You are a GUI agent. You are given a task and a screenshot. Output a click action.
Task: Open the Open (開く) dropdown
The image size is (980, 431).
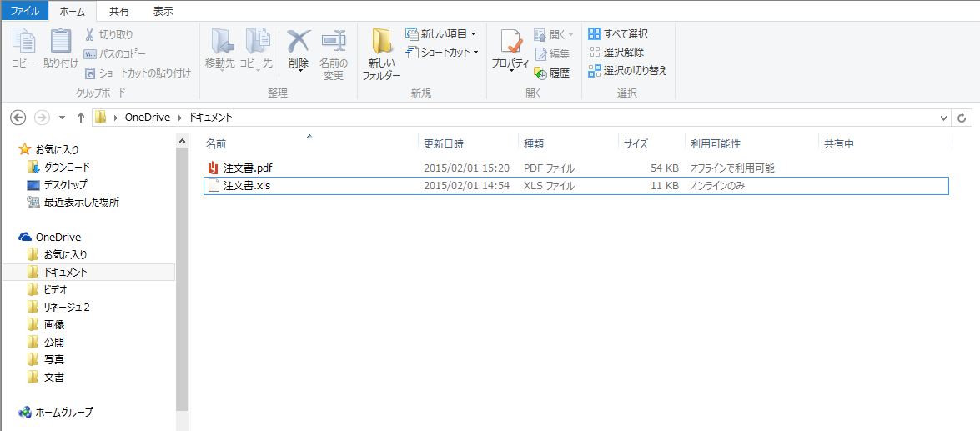point(554,34)
